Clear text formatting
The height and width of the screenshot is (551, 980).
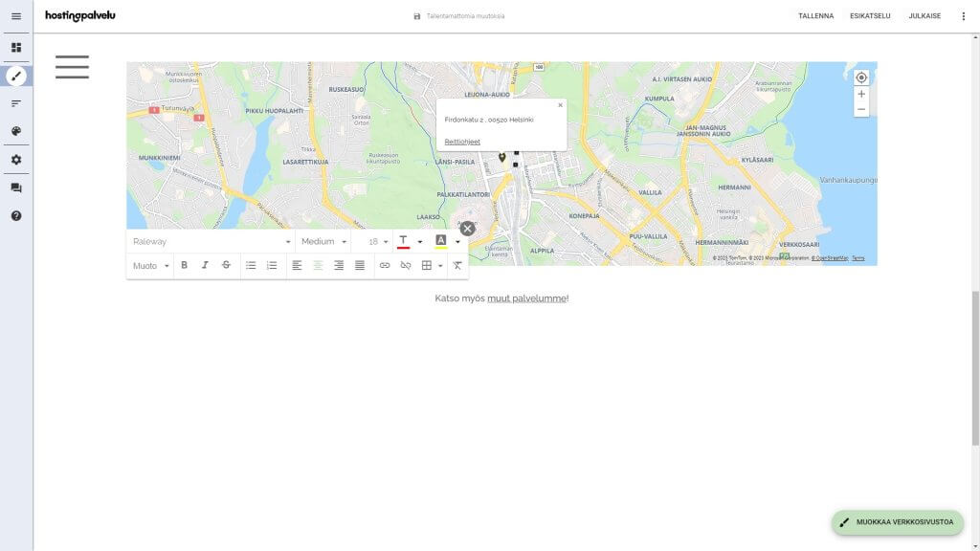pyautogui.click(x=457, y=266)
